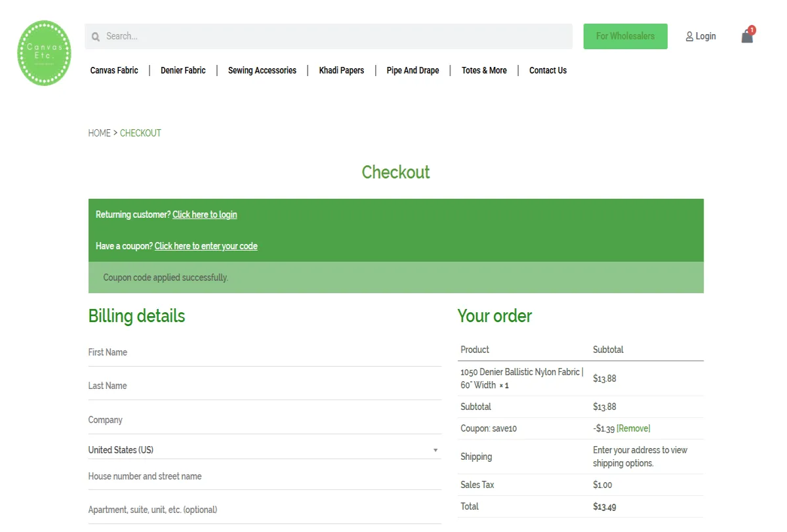The width and height of the screenshot is (787, 532).
Task: Select Denier Fabric from navigation
Action: (183, 70)
